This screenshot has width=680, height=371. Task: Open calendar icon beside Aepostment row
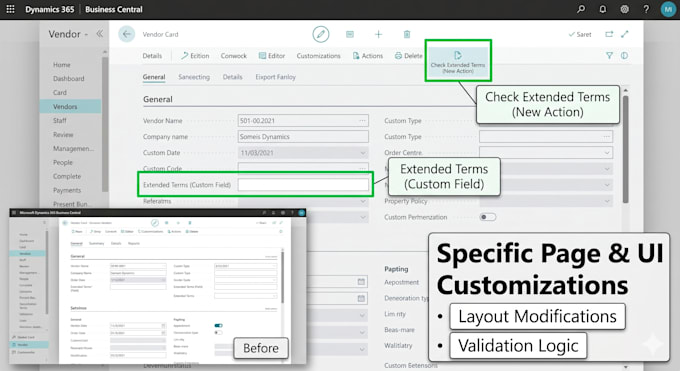(x=361, y=282)
